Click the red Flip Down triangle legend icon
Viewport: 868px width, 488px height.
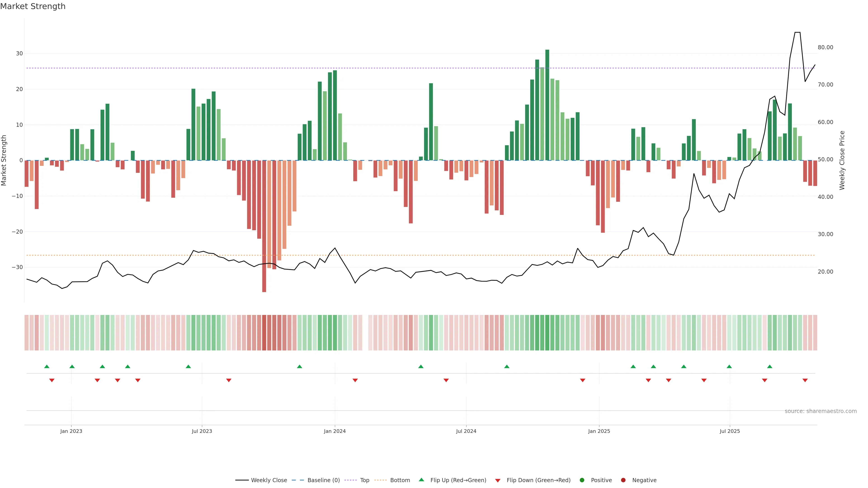tap(498, 481)
